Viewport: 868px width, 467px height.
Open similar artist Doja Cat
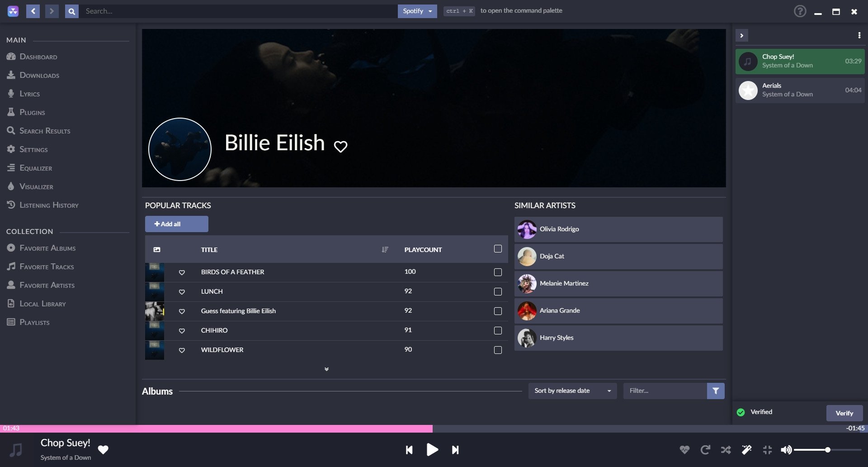click(x=618, y=257)
